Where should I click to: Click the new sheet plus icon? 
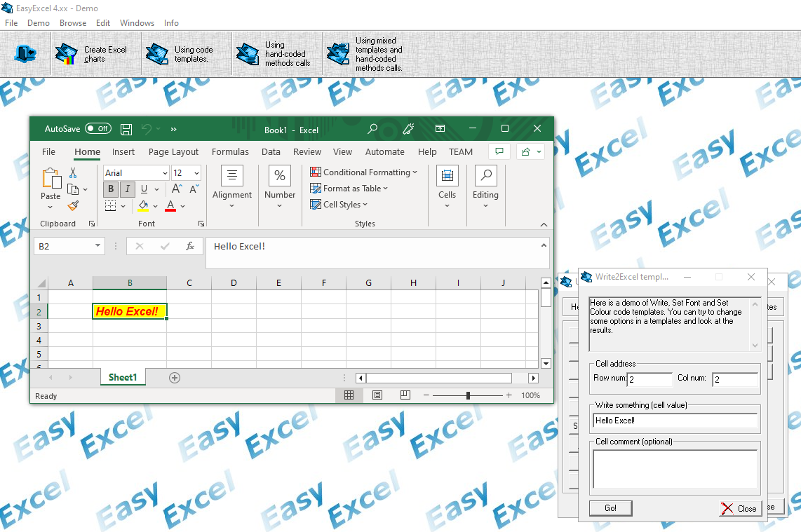coord(175,378)
